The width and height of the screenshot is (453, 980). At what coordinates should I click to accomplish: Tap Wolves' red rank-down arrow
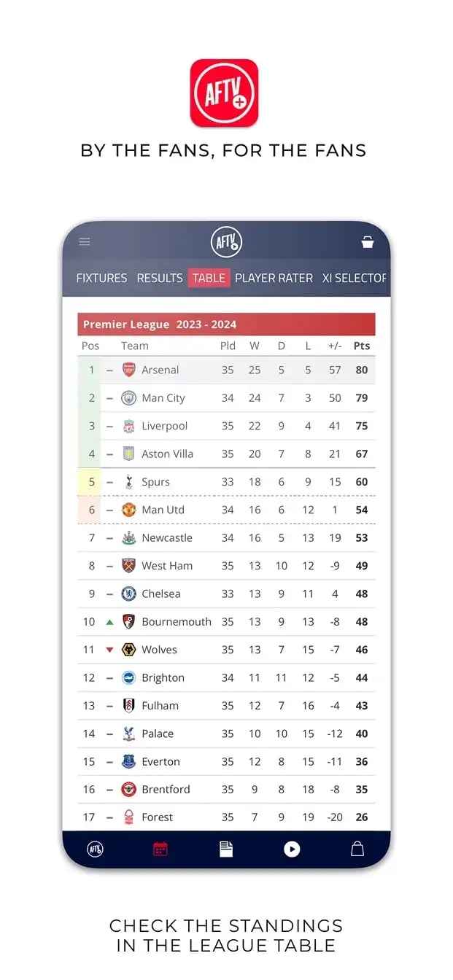[x=109, y=650]
